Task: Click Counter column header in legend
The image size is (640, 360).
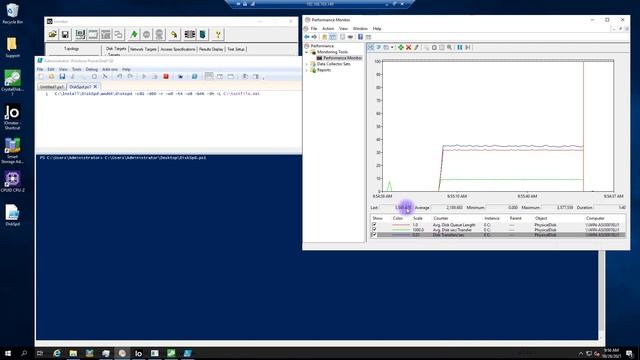Action: click(441, 218)
